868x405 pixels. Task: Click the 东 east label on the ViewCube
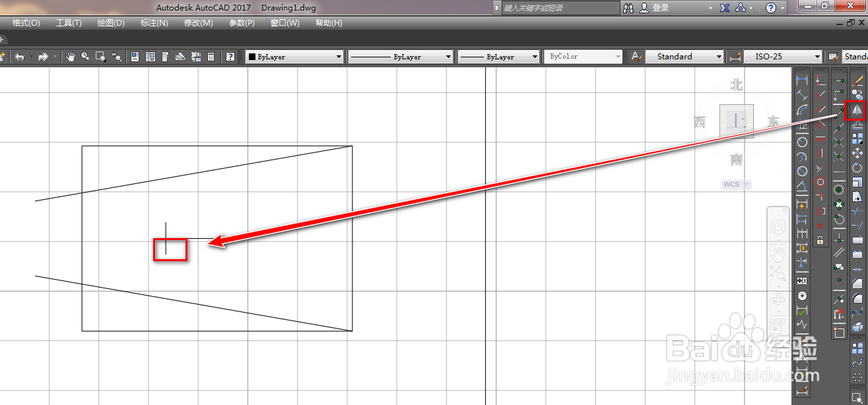click(x=773, y=121)
